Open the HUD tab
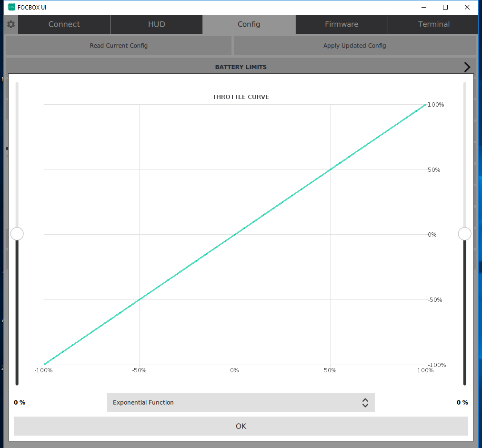 coord(156,24)
